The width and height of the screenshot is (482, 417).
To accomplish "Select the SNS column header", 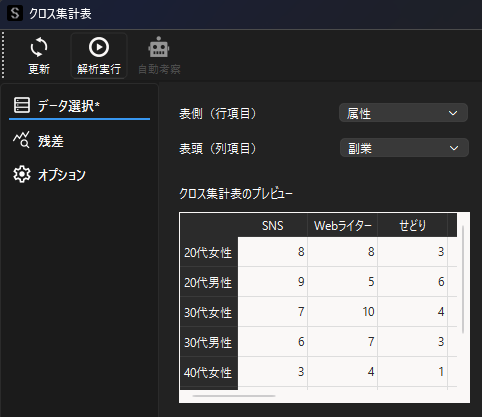I will pyautogui.click(x=272, y=226).
